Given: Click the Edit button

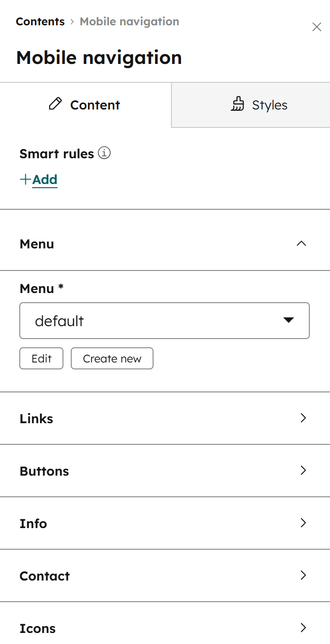Looking at the screenshot, I should pos(41,358).
